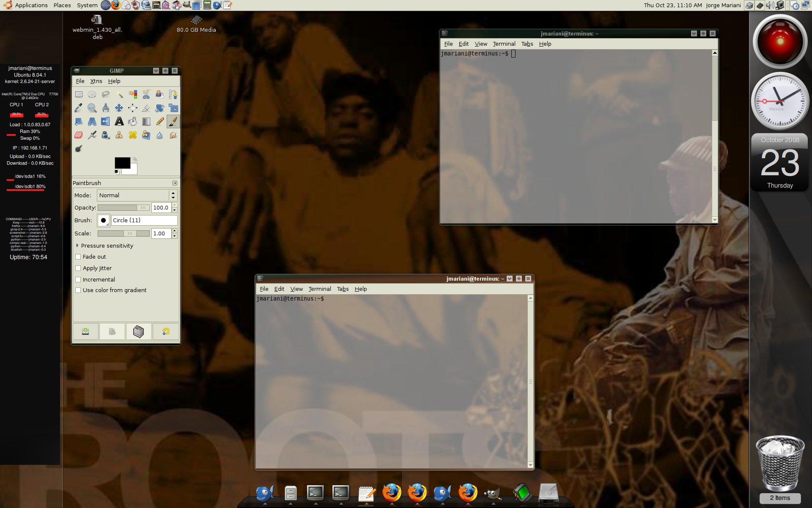Select the By Color Select tool
812x508 pixels.
tap(133, 94)
